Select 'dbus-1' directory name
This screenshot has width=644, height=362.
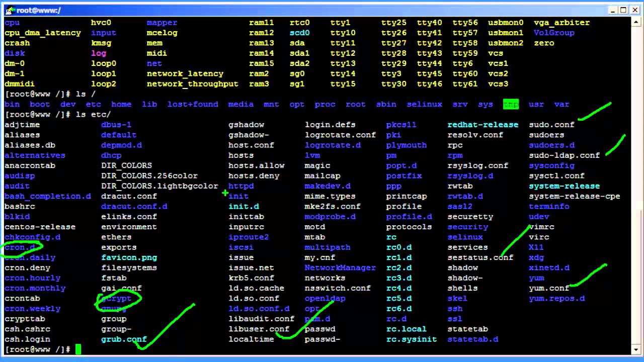(x=116, y=125)
